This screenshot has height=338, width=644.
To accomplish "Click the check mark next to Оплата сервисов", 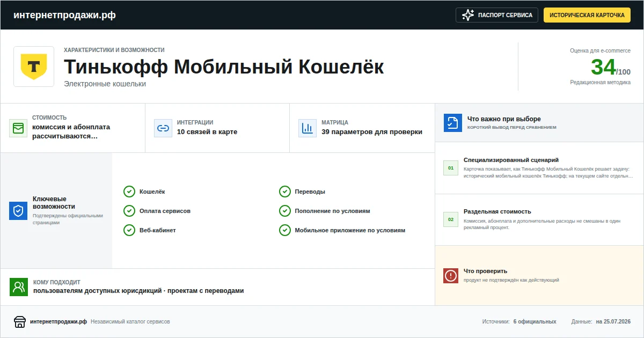I will click(129, 211).
